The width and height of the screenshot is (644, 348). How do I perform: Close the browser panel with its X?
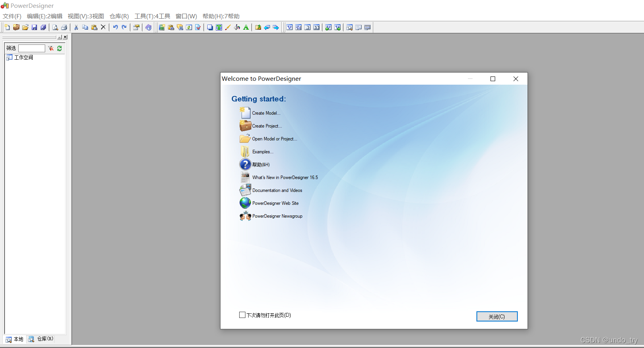[65, 37]
